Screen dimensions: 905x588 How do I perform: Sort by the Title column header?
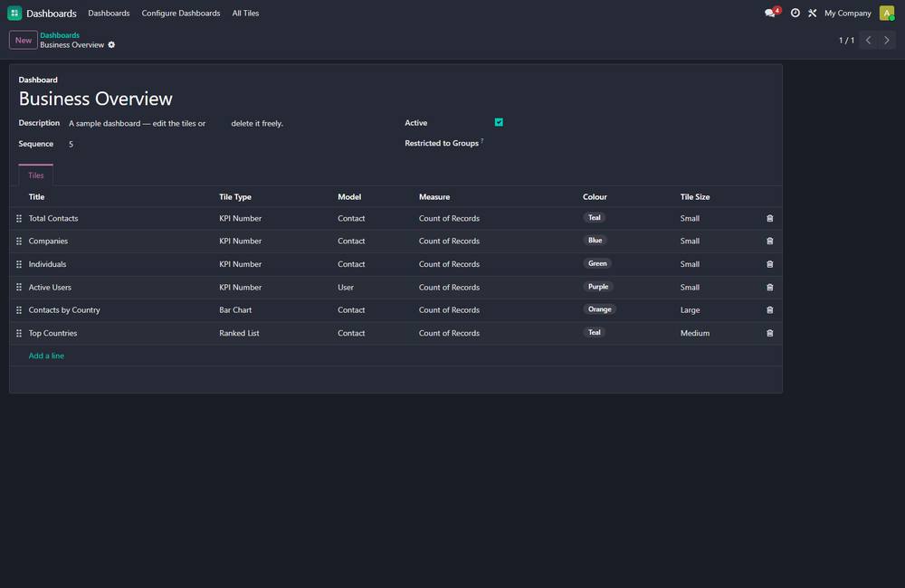pos(36,197)
